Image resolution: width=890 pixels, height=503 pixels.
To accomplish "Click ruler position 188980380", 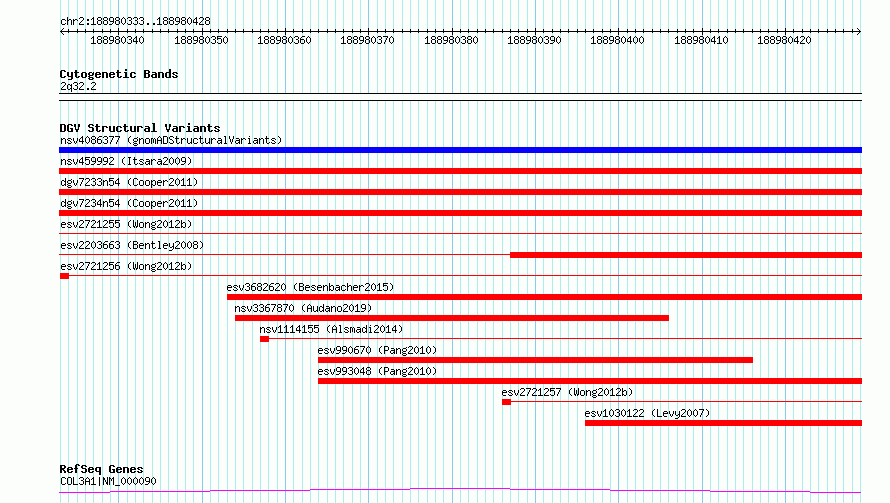I will [x=451, y=40].
